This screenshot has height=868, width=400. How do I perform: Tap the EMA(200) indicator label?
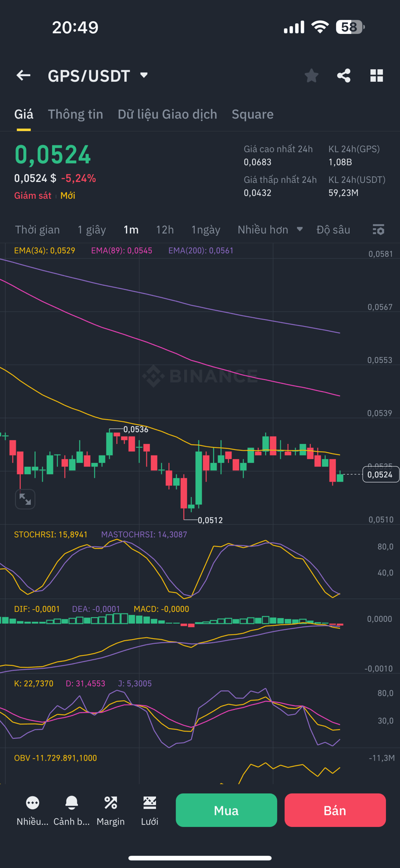coord(201,250)
